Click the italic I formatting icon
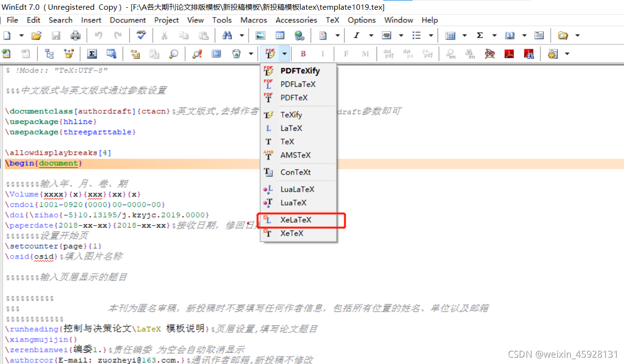The width and height of the screenshot is (624, 364). [356, 36]
